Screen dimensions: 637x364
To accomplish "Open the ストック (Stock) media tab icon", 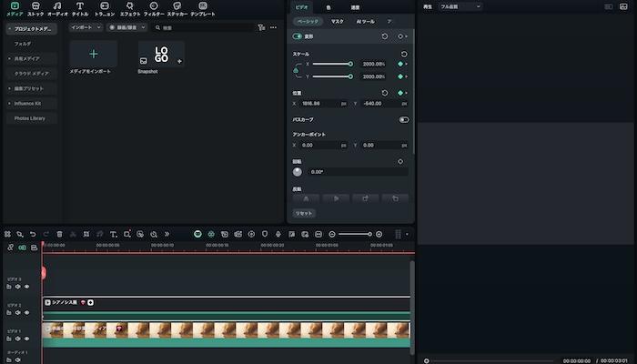I will click(x=35, y=6).
